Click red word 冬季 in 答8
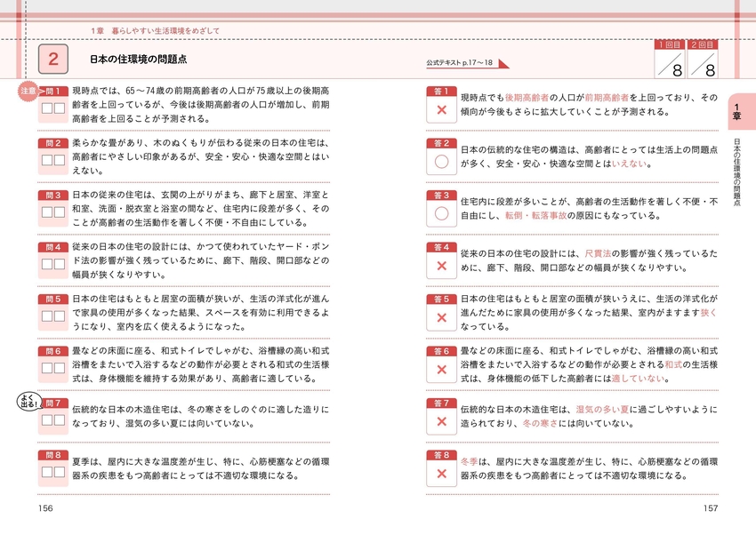The width and height of the screenshot is (756, 535). 469,462
